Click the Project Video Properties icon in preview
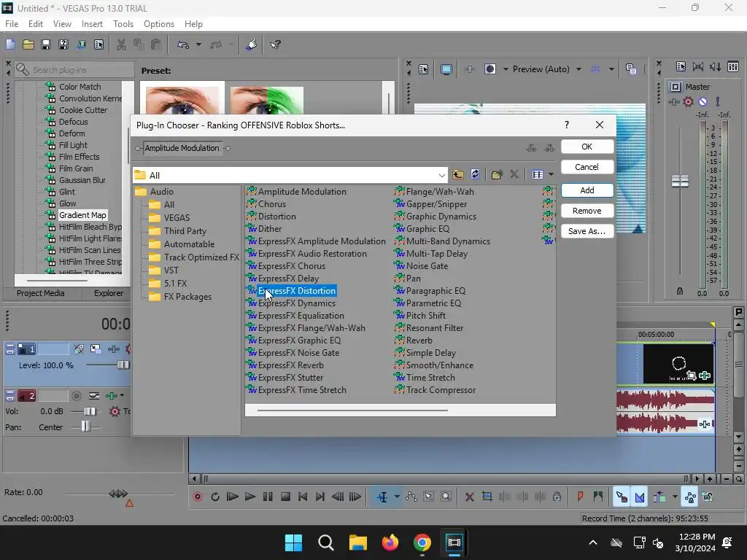Image resolution: width=747 pixels, height=560 pixels. [423, 69]
